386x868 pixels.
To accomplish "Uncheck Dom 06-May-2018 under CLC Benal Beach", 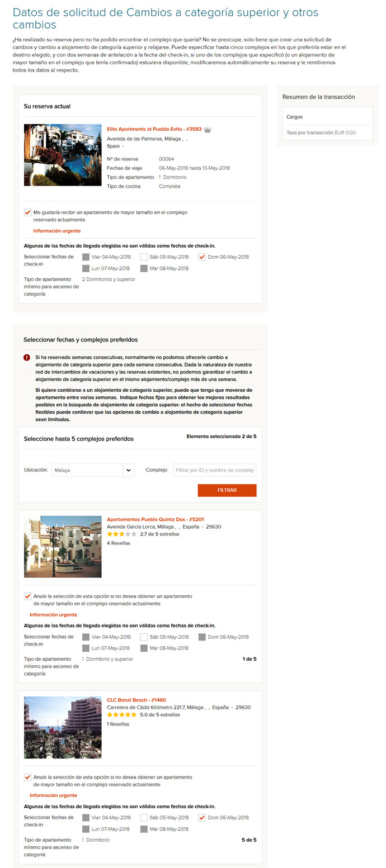I will pyautogui.click(x=202, y=818).
